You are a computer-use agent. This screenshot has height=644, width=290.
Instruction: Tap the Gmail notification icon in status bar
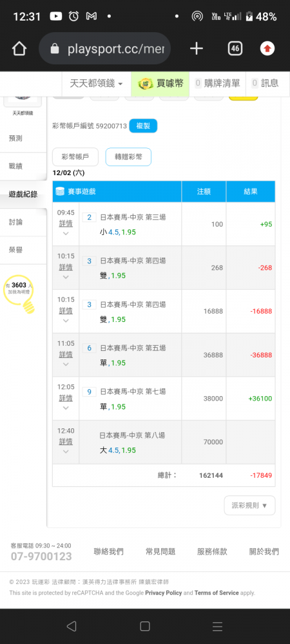click(92, 17)
